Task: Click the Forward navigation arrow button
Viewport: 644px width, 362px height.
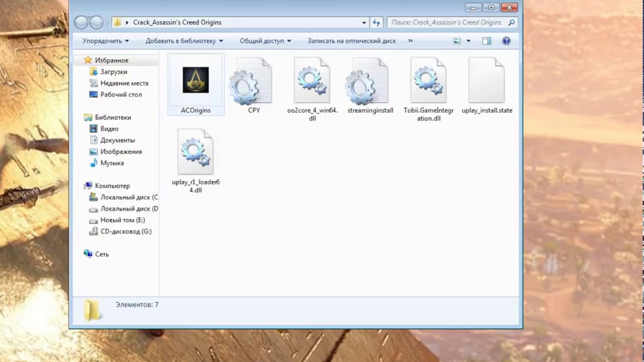Action: tap(96, 22)
